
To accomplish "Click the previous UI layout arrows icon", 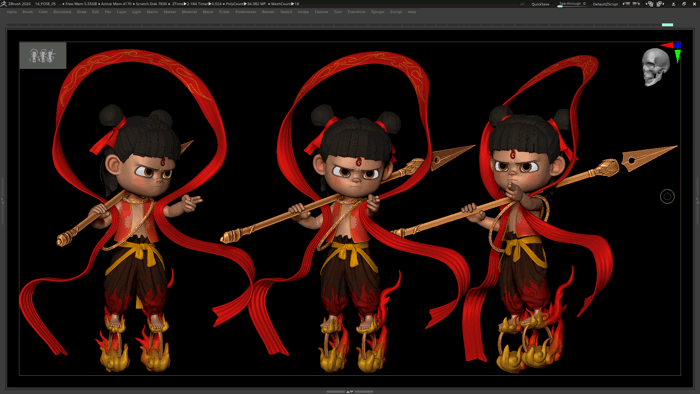I will point(626,4).
